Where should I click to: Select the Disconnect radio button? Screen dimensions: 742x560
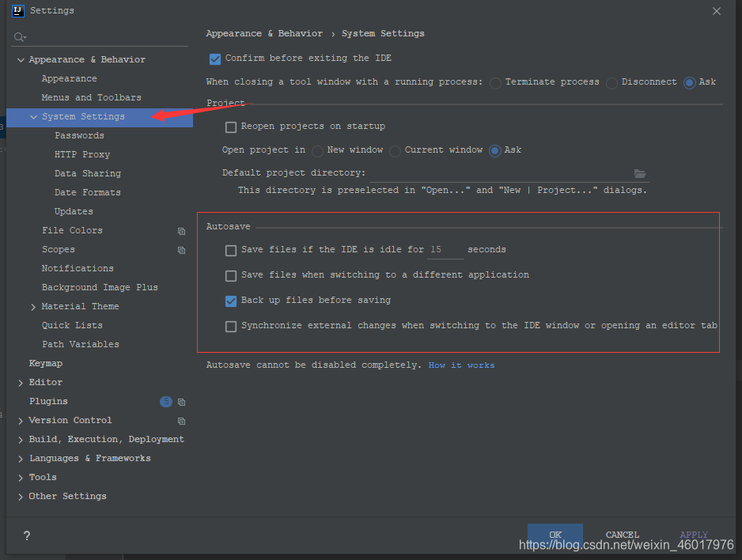tap(611, 84)
